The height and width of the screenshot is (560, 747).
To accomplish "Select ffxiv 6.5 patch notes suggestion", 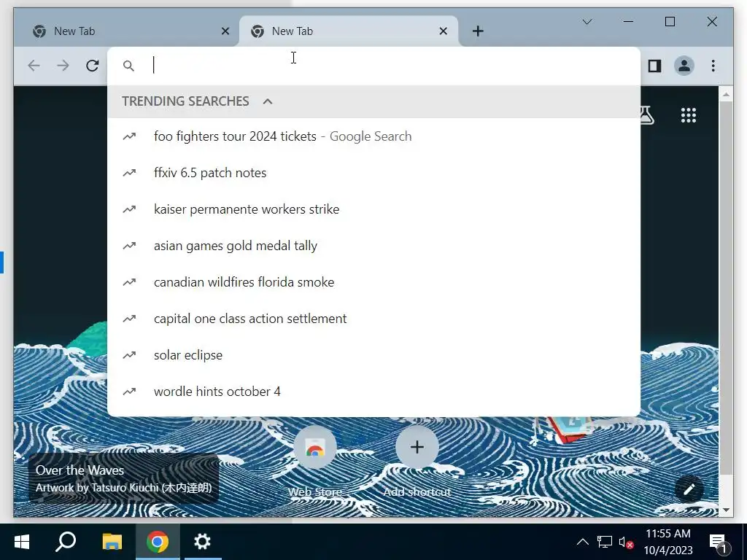I will coord(373,173).
